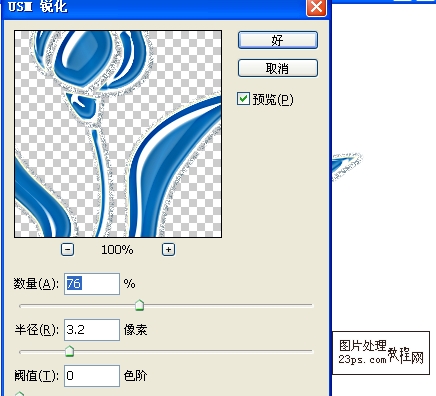Click the blue leaf fragment on canvas
Image resolution: width=436 pixels, height=396 pixels.
click(x=346, y=165)
